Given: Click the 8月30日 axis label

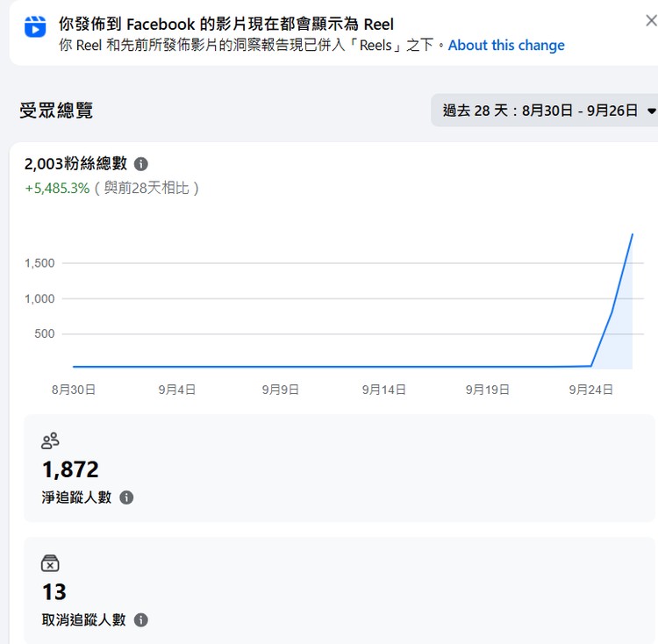Looking at the screenshot, I should click(x=74, y=390).
